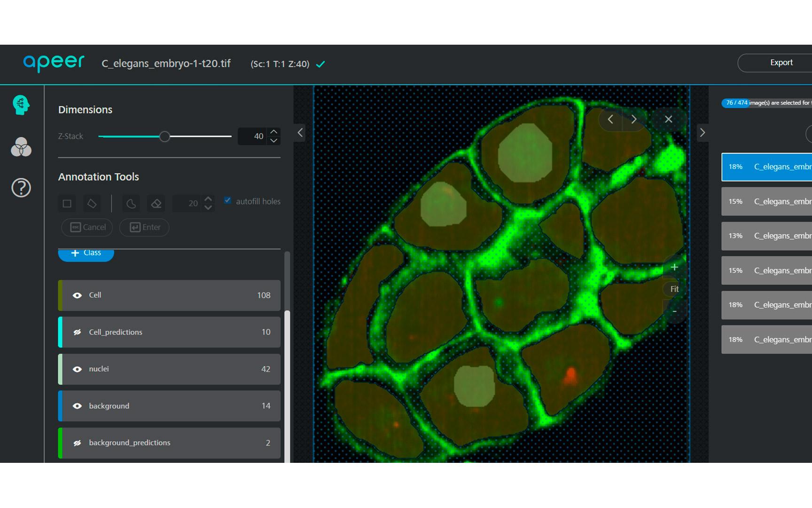The height and width of the screenshot is (508, 812).
Task: Click the apeer logo
Action: (x=54, y=63)
